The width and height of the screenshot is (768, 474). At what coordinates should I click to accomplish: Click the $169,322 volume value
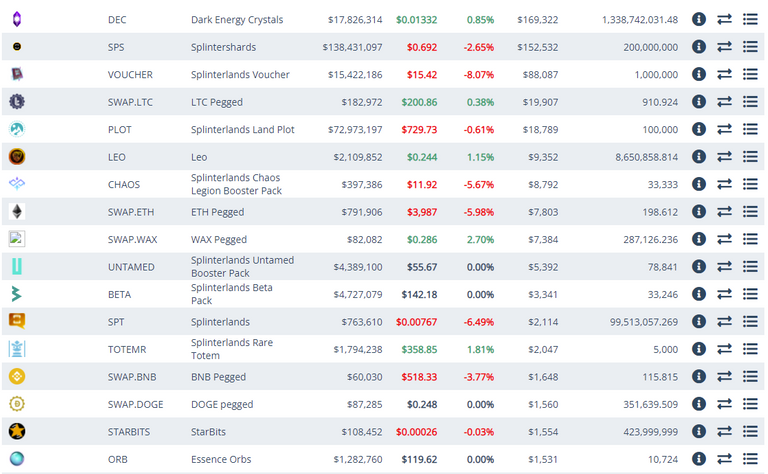click(x=537, y=20)
